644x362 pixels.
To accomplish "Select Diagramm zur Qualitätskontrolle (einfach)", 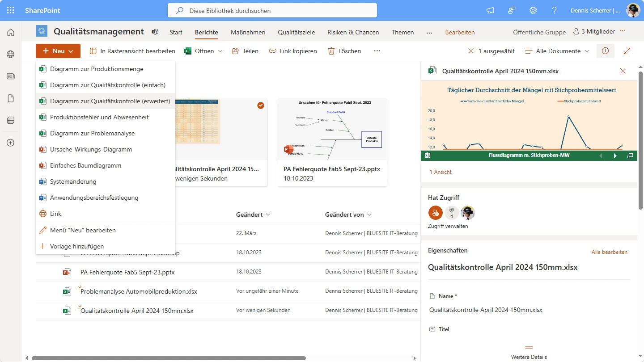I will (x=106, y=85).
